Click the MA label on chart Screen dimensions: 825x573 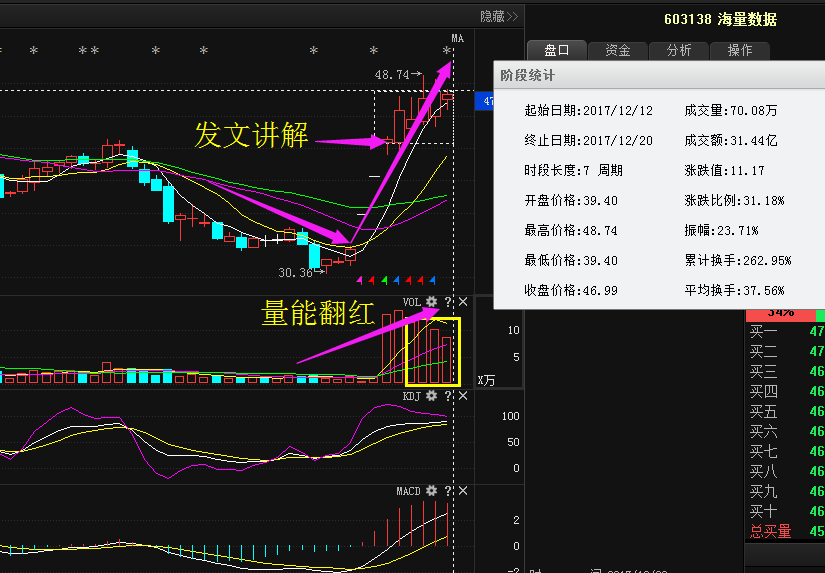pos(458,38)
